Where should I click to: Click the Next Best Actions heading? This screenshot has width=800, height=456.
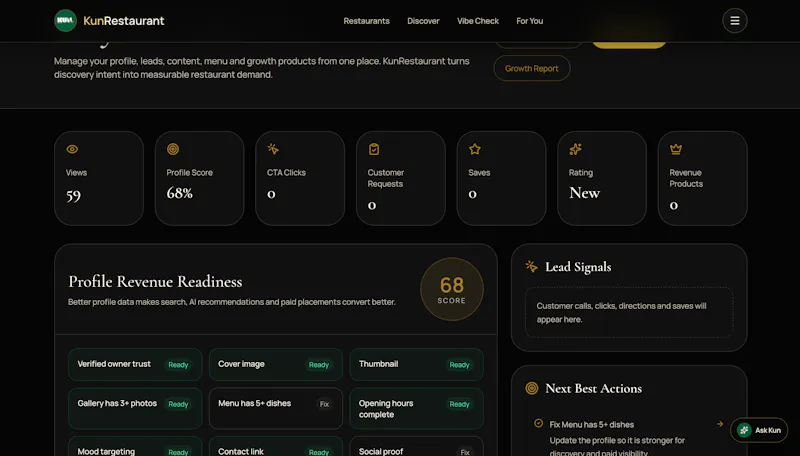click(593, 388)
